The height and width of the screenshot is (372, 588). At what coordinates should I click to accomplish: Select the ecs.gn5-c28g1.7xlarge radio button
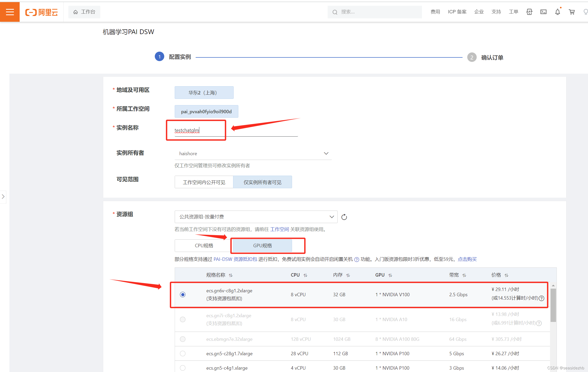(x=183, y=353)
